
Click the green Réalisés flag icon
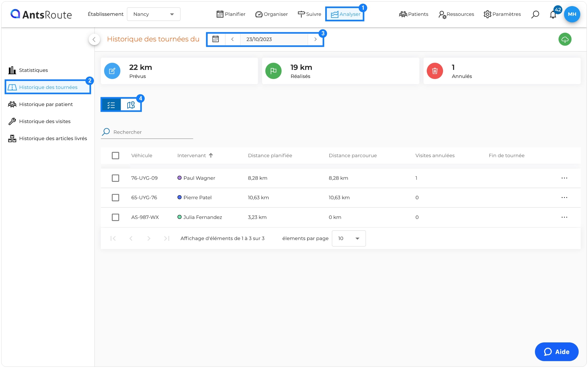[x=273, y=71]
